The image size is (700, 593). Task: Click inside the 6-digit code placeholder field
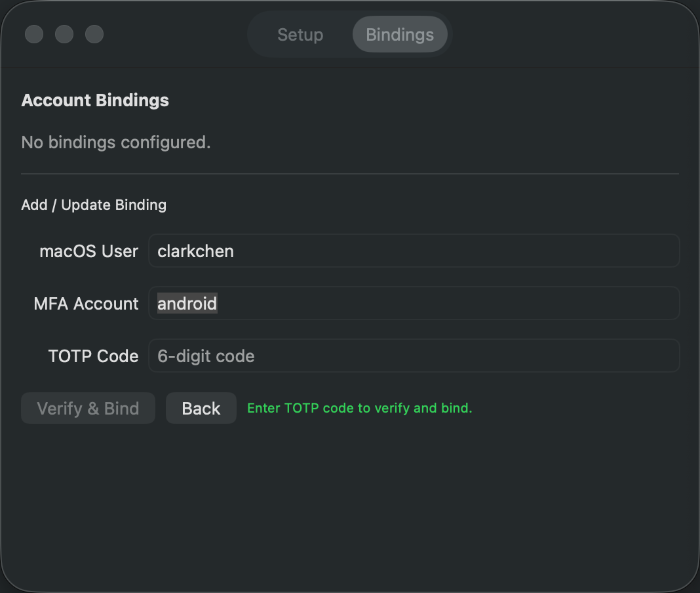coord(414,356)
